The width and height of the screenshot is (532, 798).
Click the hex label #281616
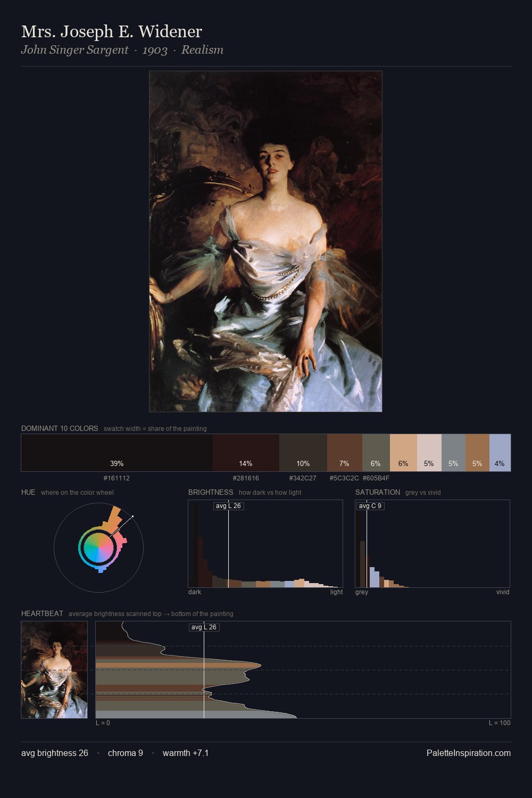pyautogui.click(x=246, y=478)
